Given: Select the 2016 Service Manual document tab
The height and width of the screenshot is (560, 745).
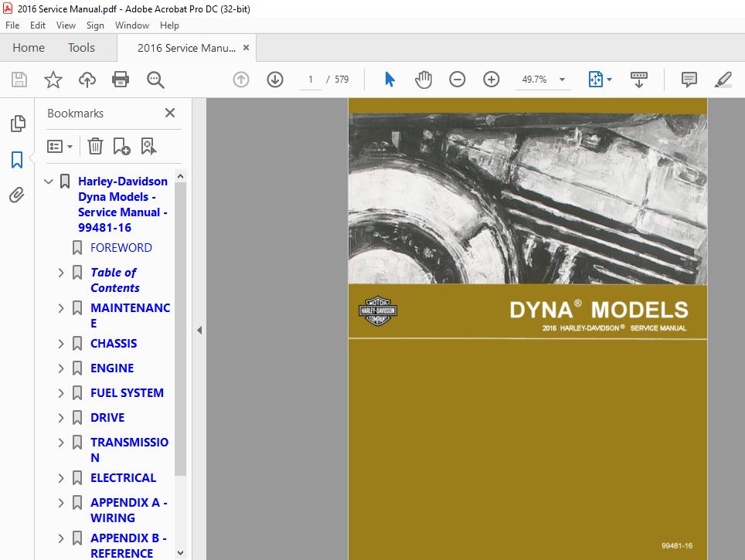Looking at the screenshot, I should 186,48.
